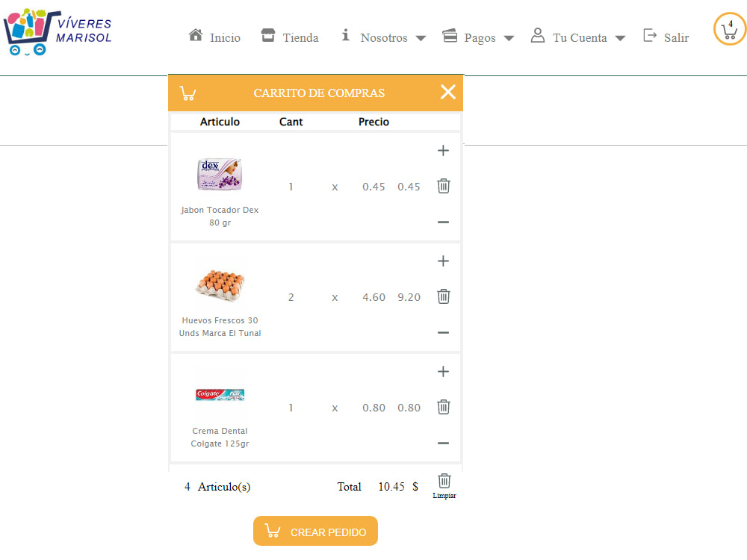Click the cart icon in the orange header
Screen dimensions: 747x560
[x=187, y=93]
